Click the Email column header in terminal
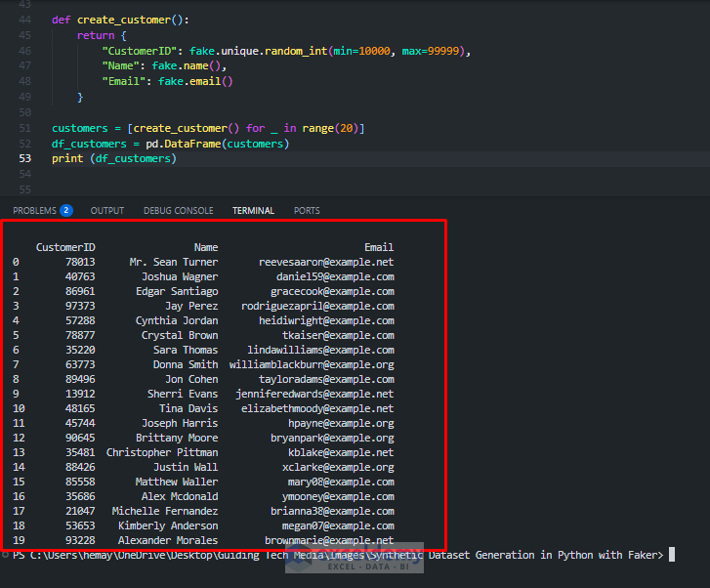Image resolution: width=710 pixels, height=588 pixels. click(x=379, y=247)
